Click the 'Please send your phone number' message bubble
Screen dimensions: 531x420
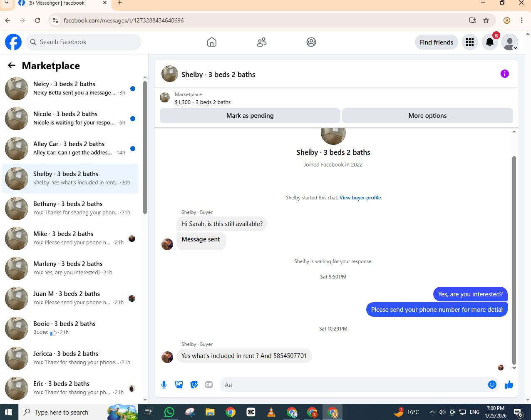[437, 310]
